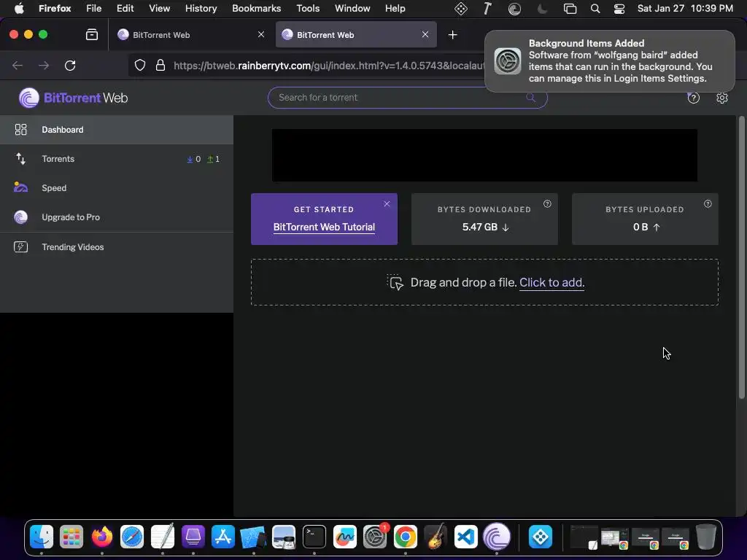
Task: Open the help question mark icon in header
Action: tap(693, 98)
